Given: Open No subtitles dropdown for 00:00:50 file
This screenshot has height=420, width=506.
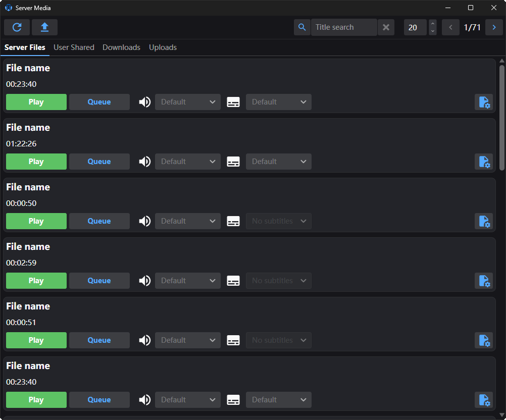Looking at the screenshot, I should point(278,221).
